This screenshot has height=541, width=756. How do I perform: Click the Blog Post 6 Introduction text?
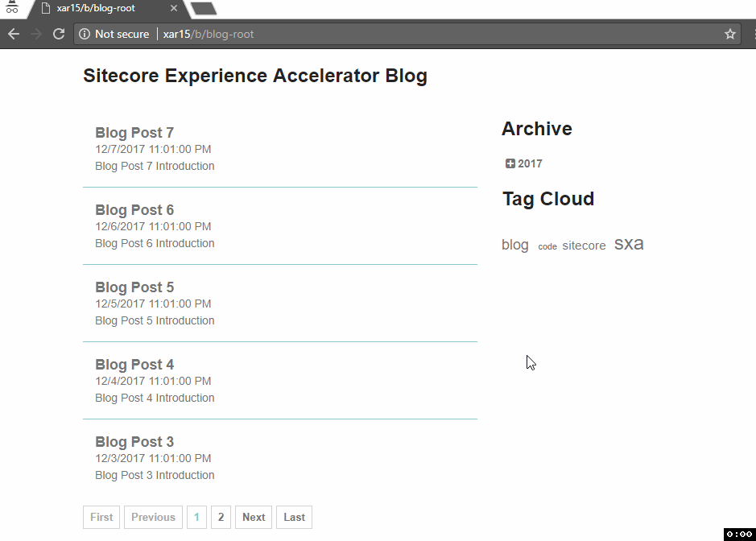[x=155, y=243]
